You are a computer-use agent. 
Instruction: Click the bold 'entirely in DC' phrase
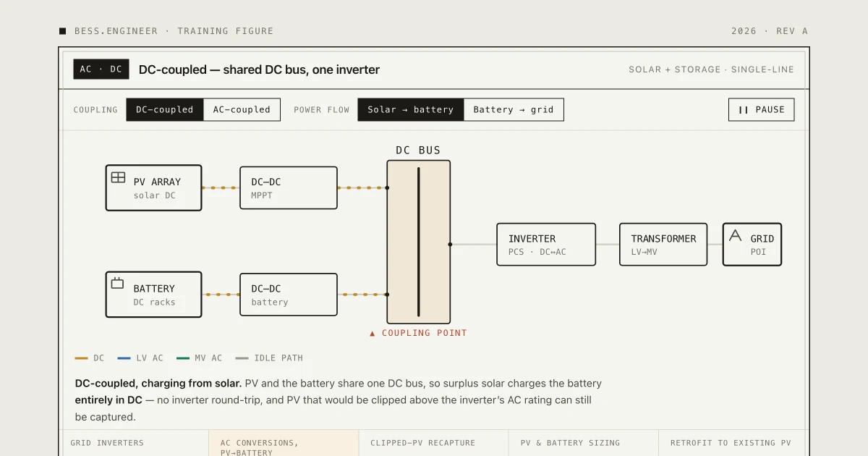pyautogui.click(x=109, y=400)
